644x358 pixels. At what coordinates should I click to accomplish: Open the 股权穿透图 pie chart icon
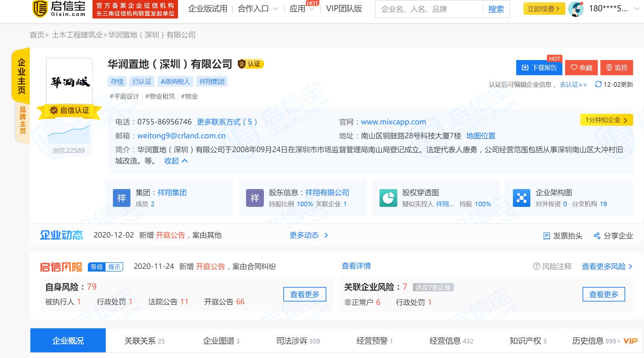(x=388, y=198)
